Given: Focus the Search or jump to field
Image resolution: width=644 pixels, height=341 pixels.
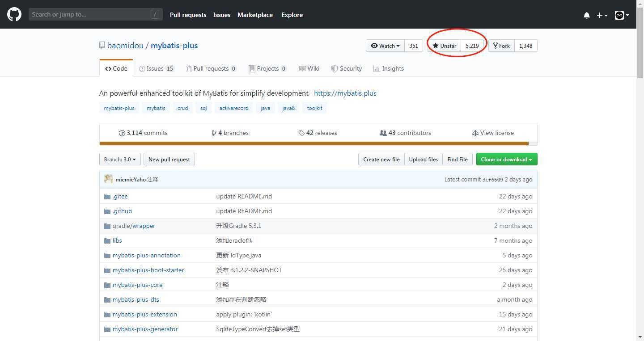Looking at the screenshot, I should point(95,14).
